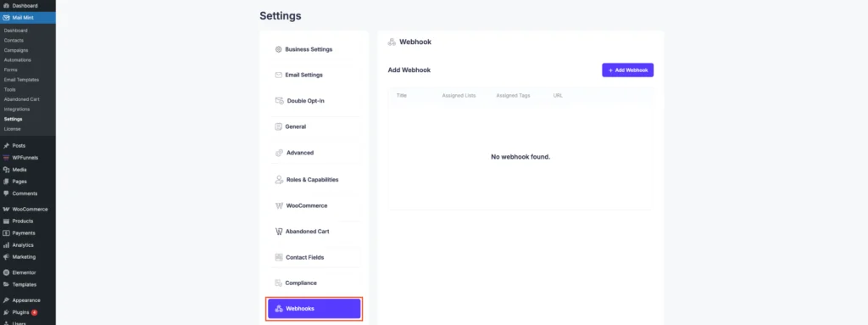The image size is (868, 325).
Task: Click the Plugins update count badge
Action: 34,312
